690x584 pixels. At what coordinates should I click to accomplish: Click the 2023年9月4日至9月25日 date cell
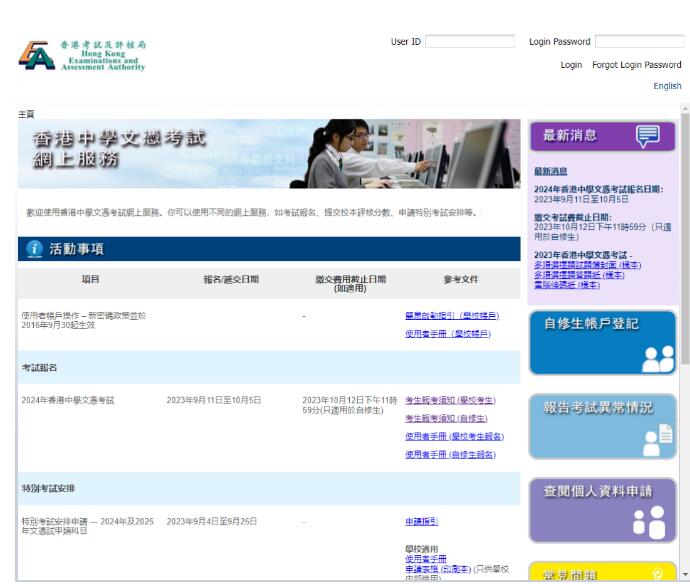click(211, 522)
